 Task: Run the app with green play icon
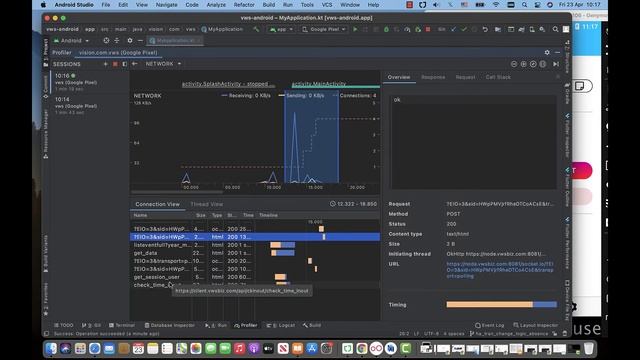tap(355, 29)
